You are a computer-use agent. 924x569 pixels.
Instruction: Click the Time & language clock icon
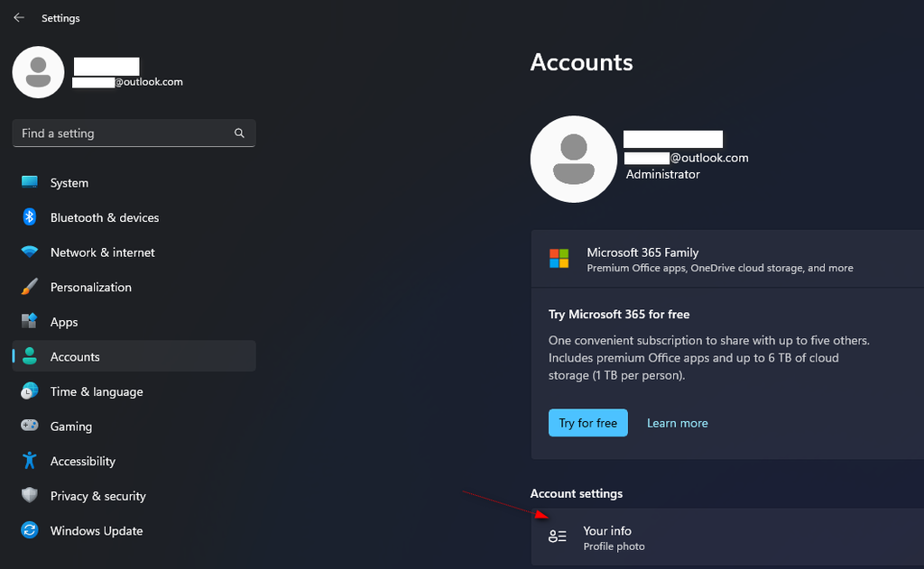pyautogui.click(x=29, y=391)
